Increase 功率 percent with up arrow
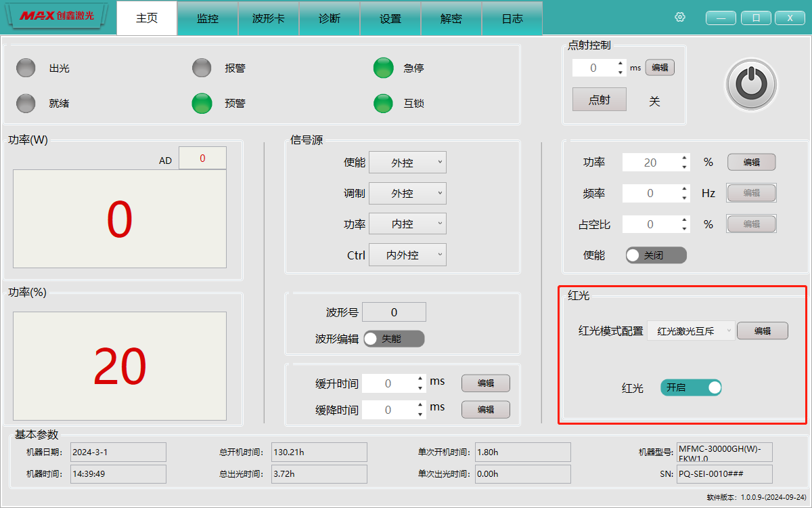Image resolution: width=812 pixels, height=508 pixels. [x=685, y=158]
